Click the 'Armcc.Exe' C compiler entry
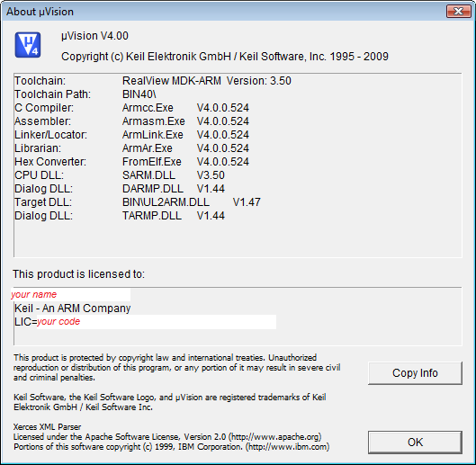476x465 pixels. click(x=148, y=108)
